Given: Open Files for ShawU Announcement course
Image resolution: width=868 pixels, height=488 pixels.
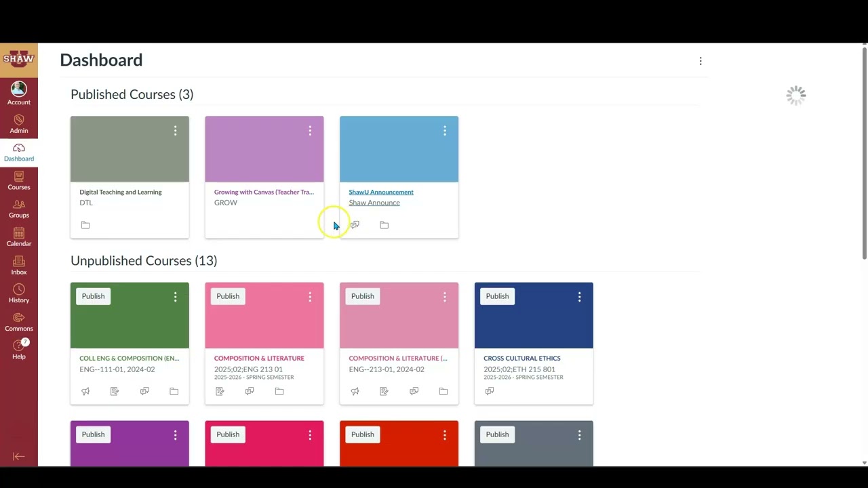Looking at the screenshot, I should point(384,225).
